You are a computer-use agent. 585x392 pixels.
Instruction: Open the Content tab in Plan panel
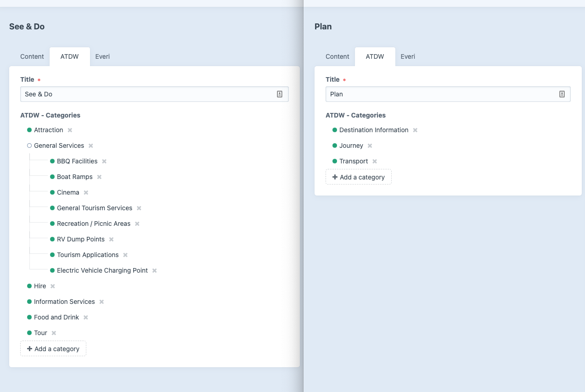[337, 56]
